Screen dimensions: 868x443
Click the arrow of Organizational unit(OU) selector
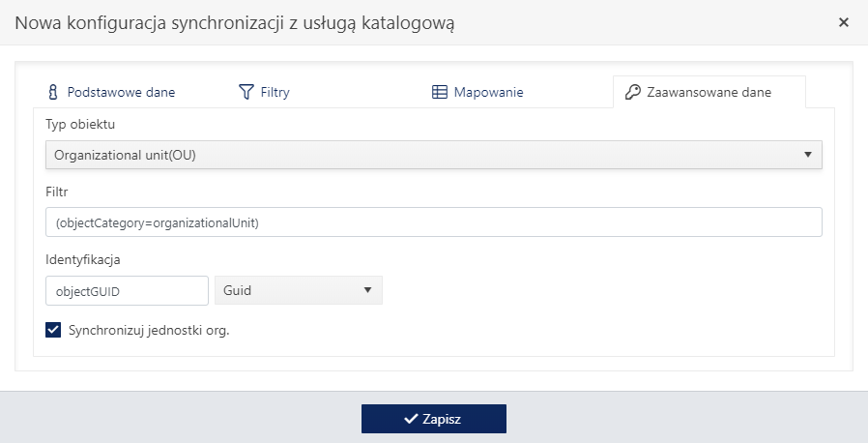[808, 155]
